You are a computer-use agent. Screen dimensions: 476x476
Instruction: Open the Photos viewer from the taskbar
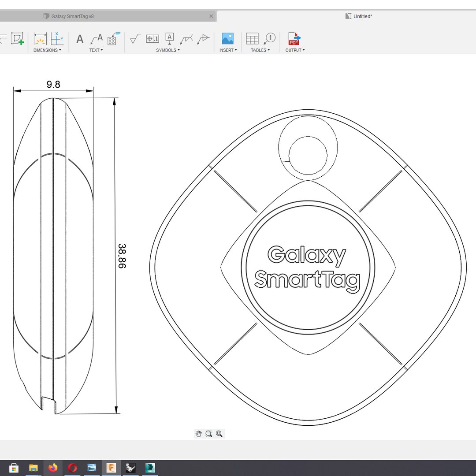click(x=92, y=468)
